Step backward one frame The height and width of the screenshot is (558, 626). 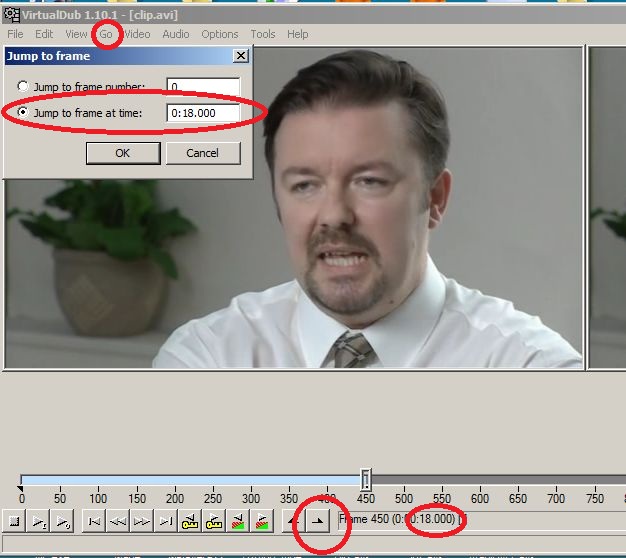(118, 521)
